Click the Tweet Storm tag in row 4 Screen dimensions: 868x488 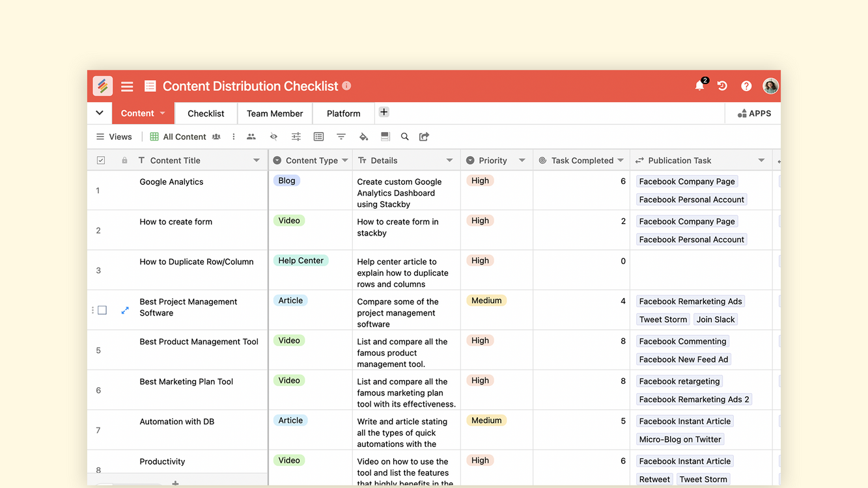[663, 319]
